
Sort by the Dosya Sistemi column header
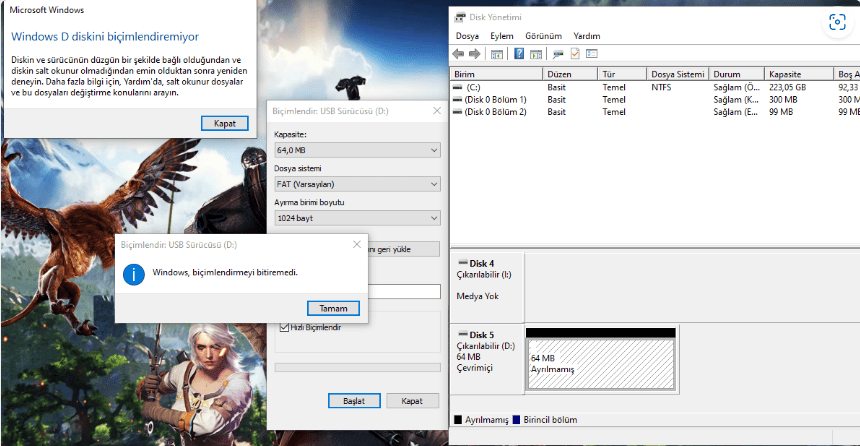(x=677, y=74)
